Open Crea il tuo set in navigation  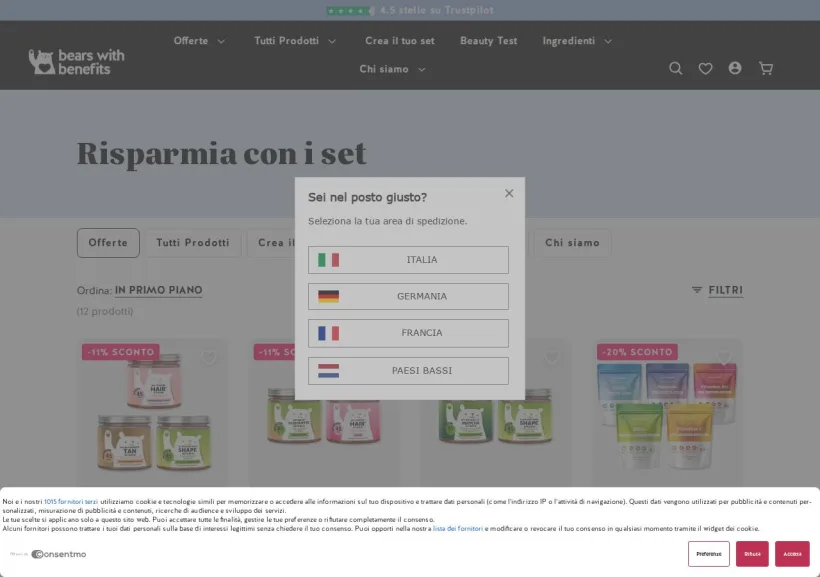pos(400,41)
